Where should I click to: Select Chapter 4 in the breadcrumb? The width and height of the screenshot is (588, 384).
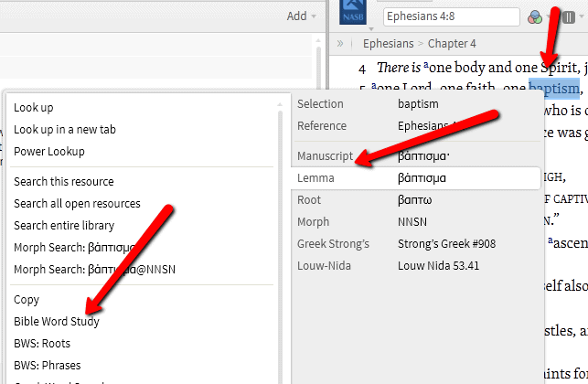pos(452,43)
